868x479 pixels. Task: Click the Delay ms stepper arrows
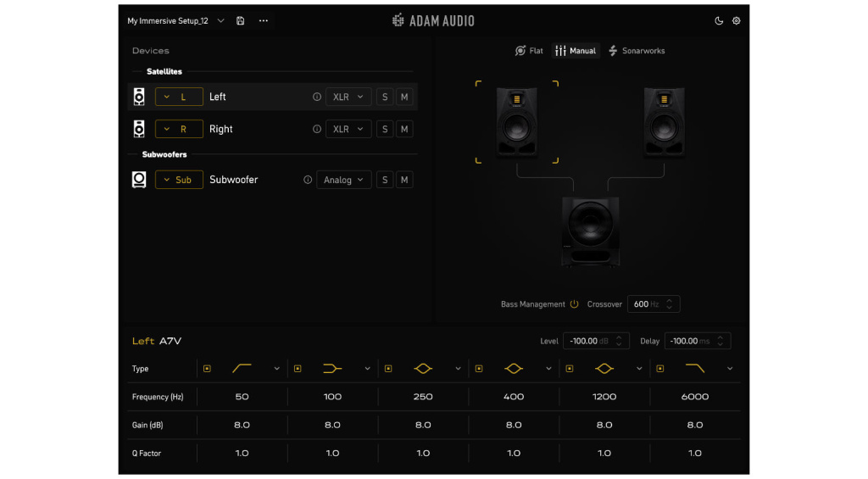pyautogui.click(x=721, y=341)
